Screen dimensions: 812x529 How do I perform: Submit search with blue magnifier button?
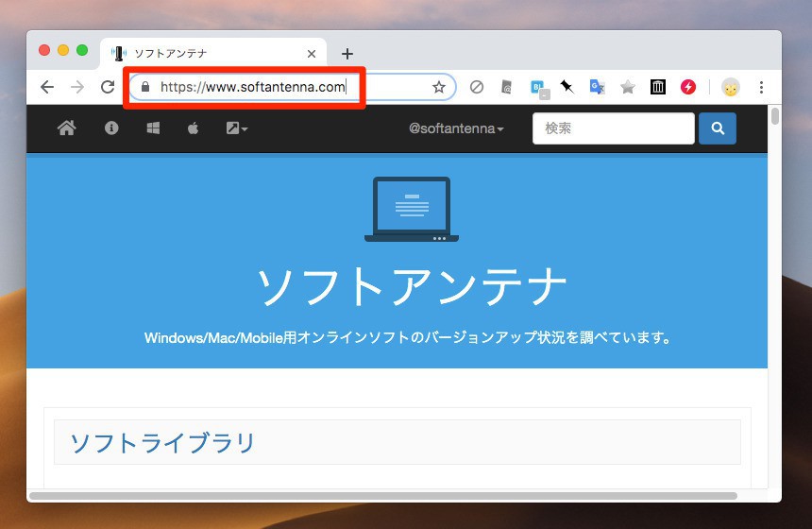(718, 128)
